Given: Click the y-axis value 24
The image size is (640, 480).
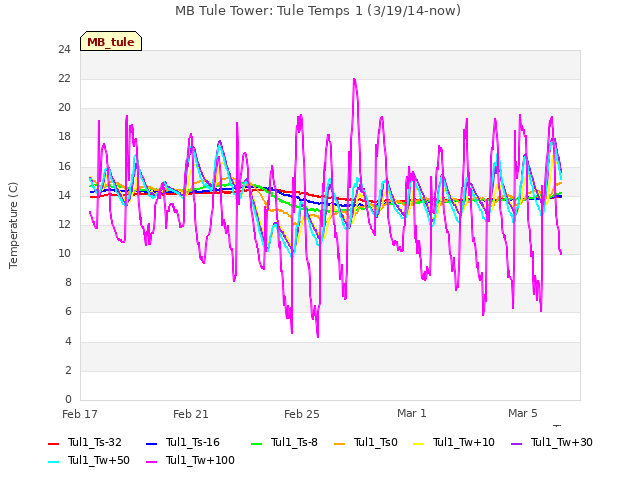Looking at the screenshot, I should 64,49.
